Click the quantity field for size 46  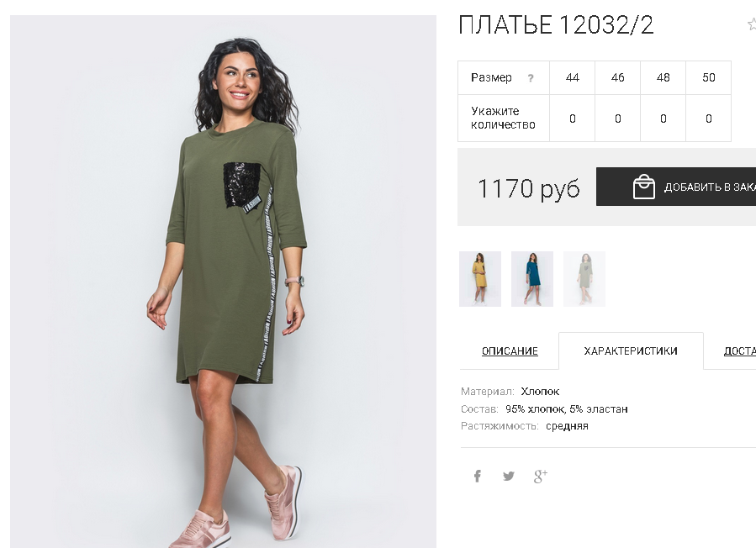(x=617, y=119)
